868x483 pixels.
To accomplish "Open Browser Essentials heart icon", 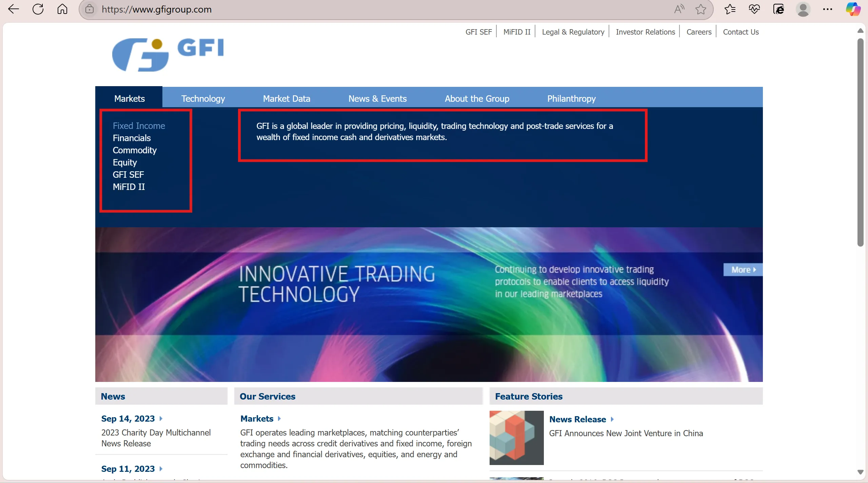I will (754, 9).
